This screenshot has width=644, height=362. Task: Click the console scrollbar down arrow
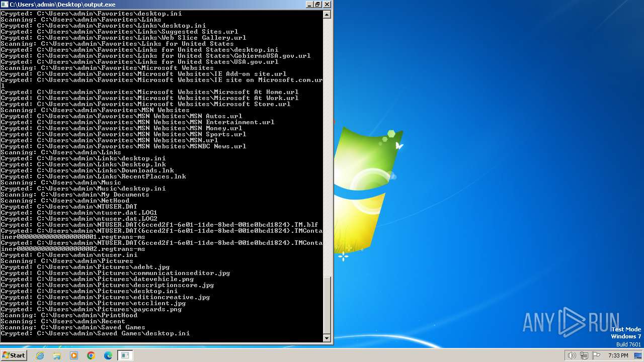tap(327, 338)
